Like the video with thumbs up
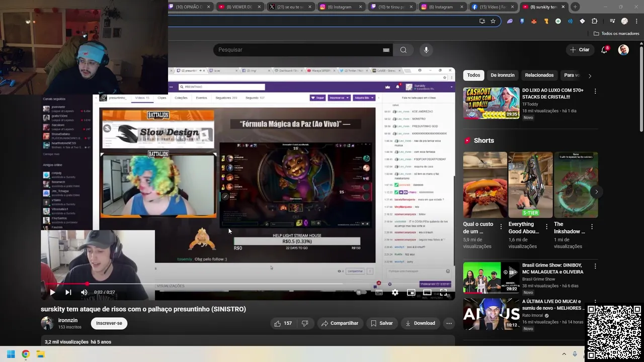644x362 pixels. tap(283, 323)
